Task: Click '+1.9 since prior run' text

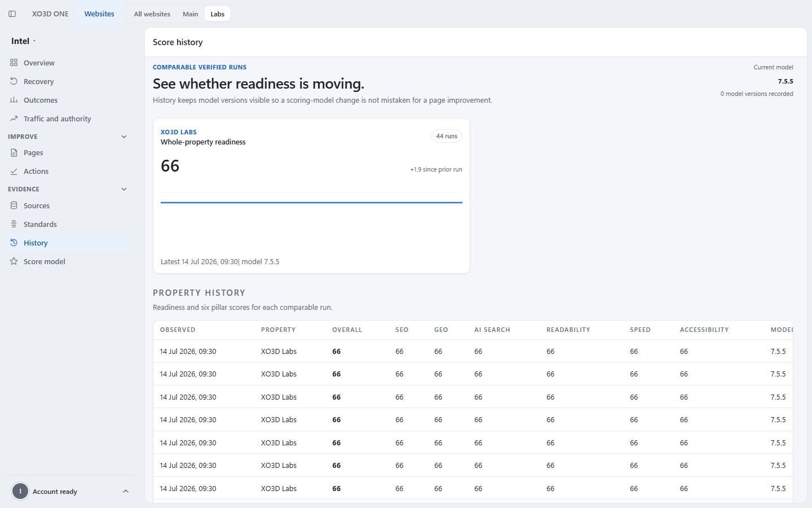Action: 436,169
